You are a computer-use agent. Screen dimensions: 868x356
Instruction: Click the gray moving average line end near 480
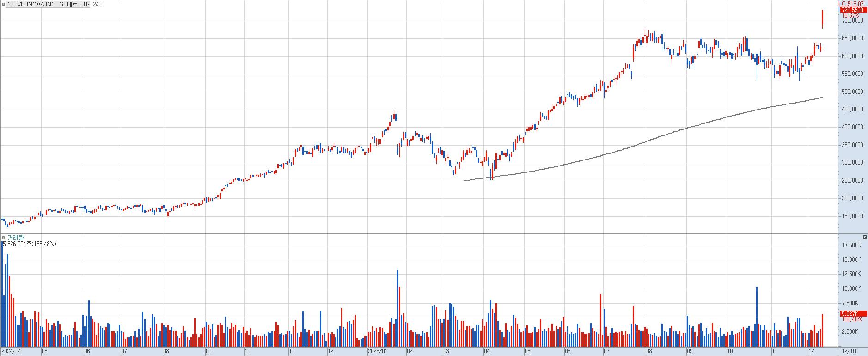coord(821,98)
